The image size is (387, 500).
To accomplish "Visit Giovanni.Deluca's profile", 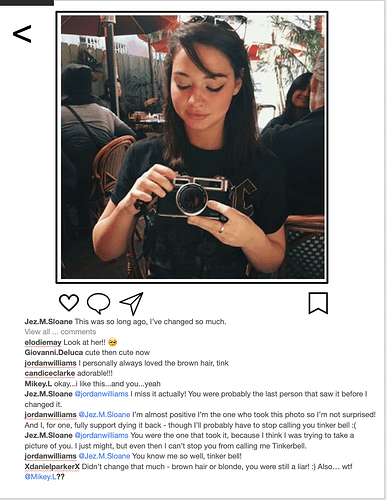I will tap(54, 352).
